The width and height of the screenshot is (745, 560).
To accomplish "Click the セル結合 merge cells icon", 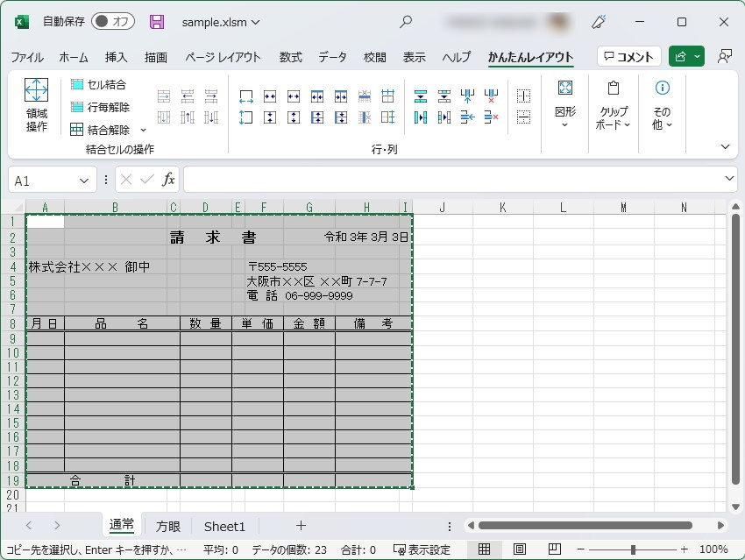I will [x=79, y=85].
